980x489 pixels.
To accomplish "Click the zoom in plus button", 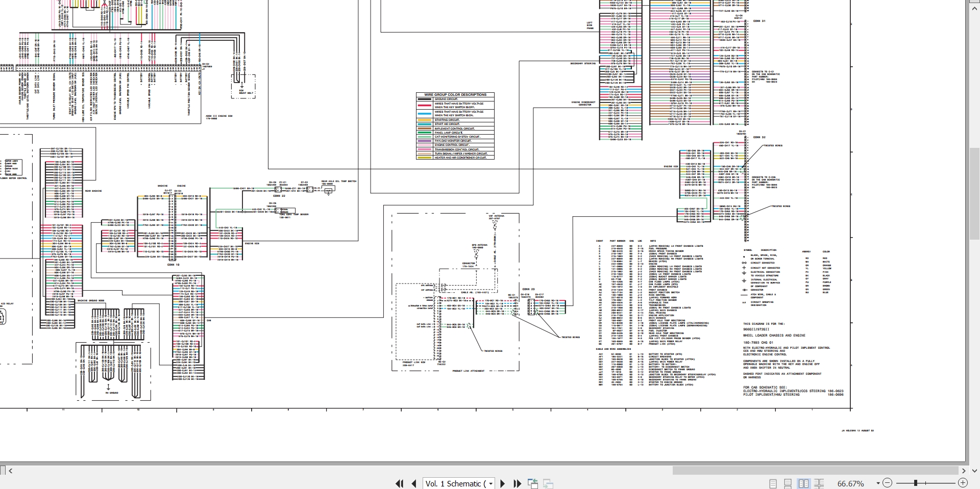I will [963, 483].
